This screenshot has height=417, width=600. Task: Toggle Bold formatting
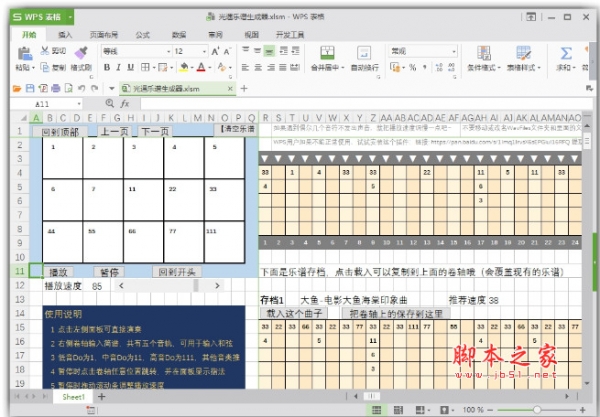click(x=105, y=67)
